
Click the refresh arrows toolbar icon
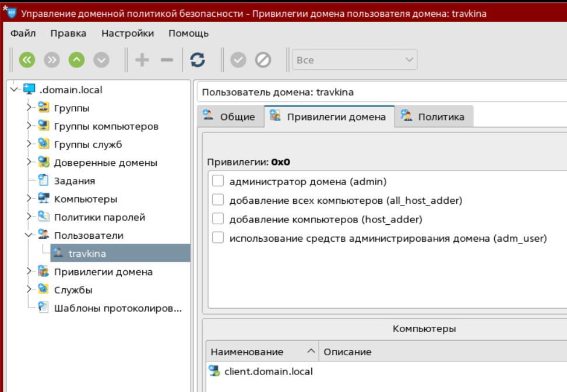pyautogui.click(x=198, y=60)
